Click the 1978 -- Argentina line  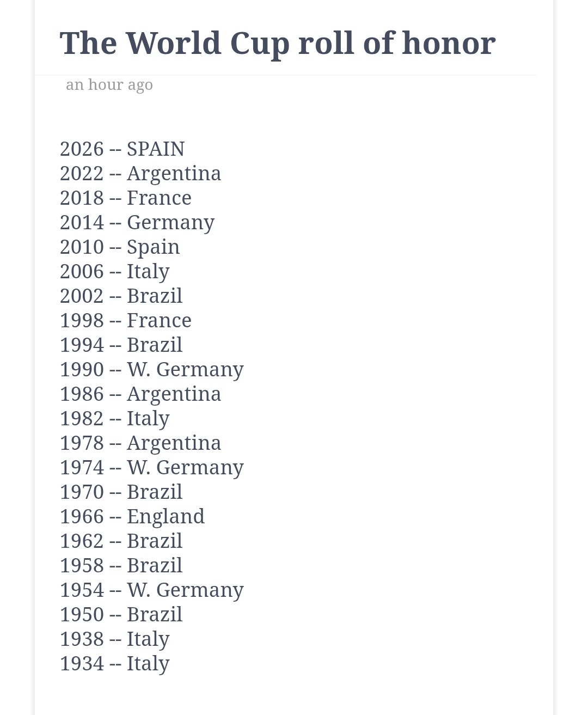click(x=140, y=443)
